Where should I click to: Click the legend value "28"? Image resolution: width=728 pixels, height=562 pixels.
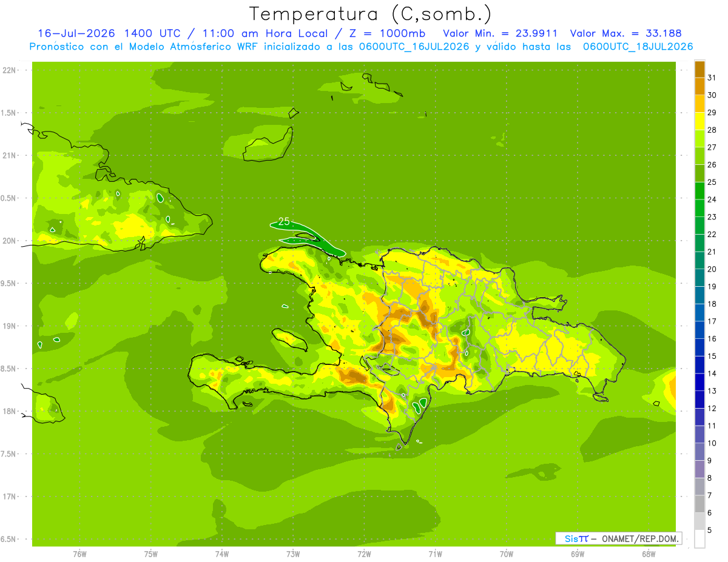(713, 130)
